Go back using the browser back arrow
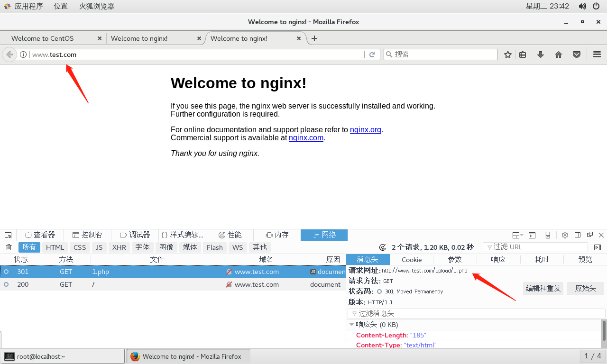The width and height of the screenshot is (607, 364). (9, 55)
